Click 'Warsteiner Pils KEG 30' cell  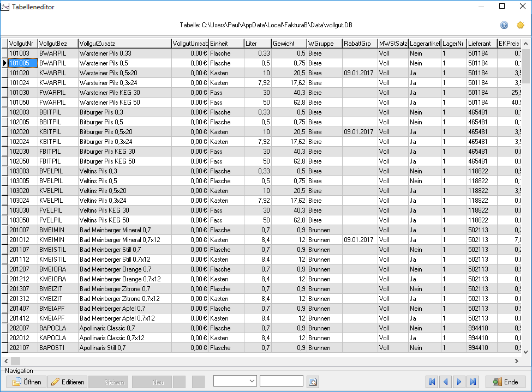[x=125, y=93]
